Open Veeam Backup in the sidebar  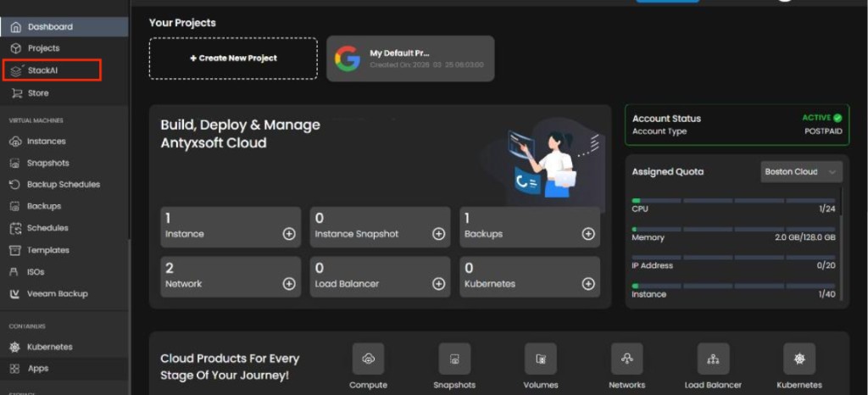coord(64,294)
